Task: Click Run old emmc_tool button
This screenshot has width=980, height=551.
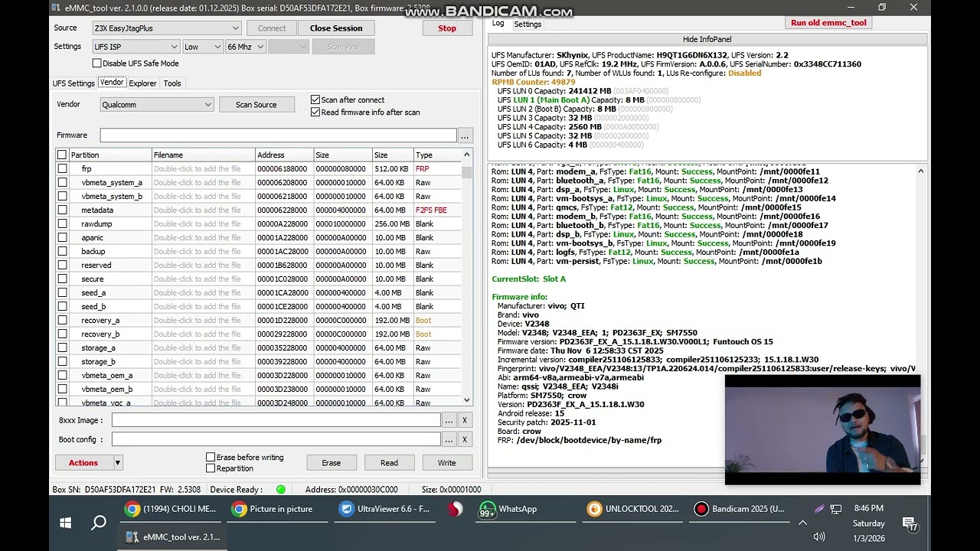Action: pos(828,23)
